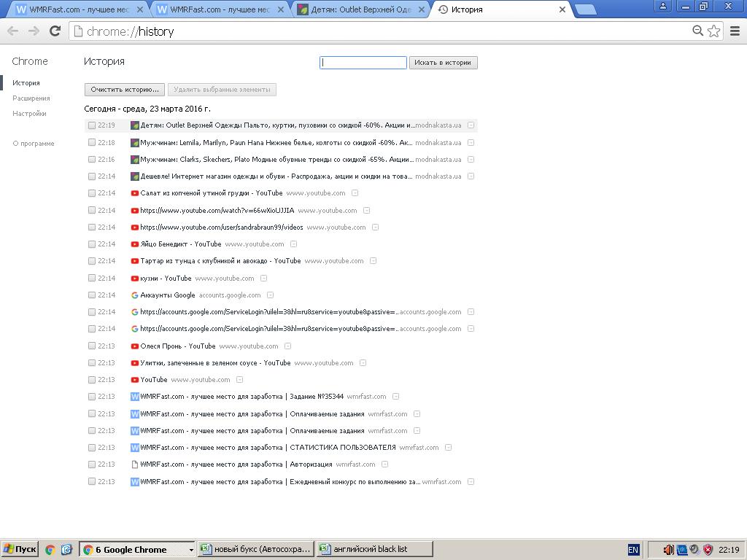This screenshot has height=560, width=747.
Task: Open dropdown menu for 'кухни - YouTube' entry
Action: tap(263, 278)
